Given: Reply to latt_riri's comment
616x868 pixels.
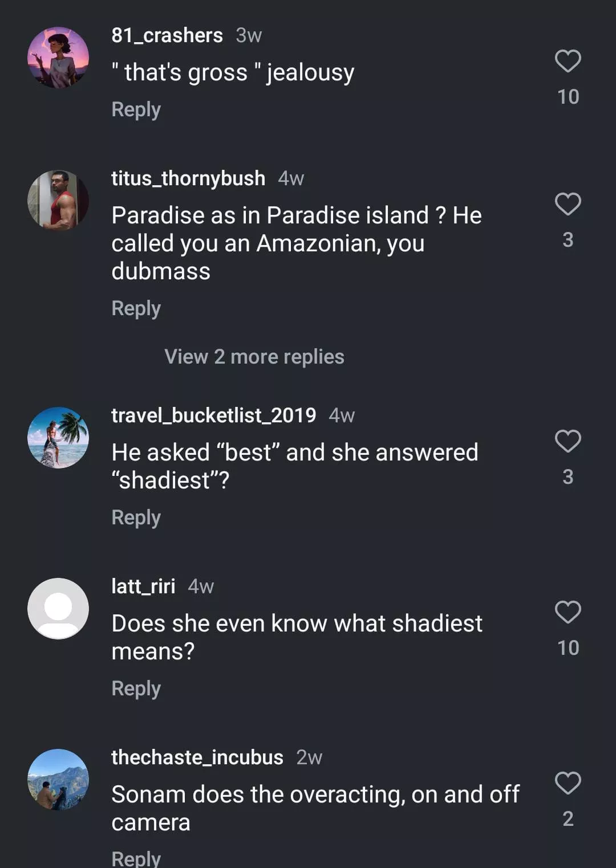Looking at the screenshot, I should click(136, 688).
